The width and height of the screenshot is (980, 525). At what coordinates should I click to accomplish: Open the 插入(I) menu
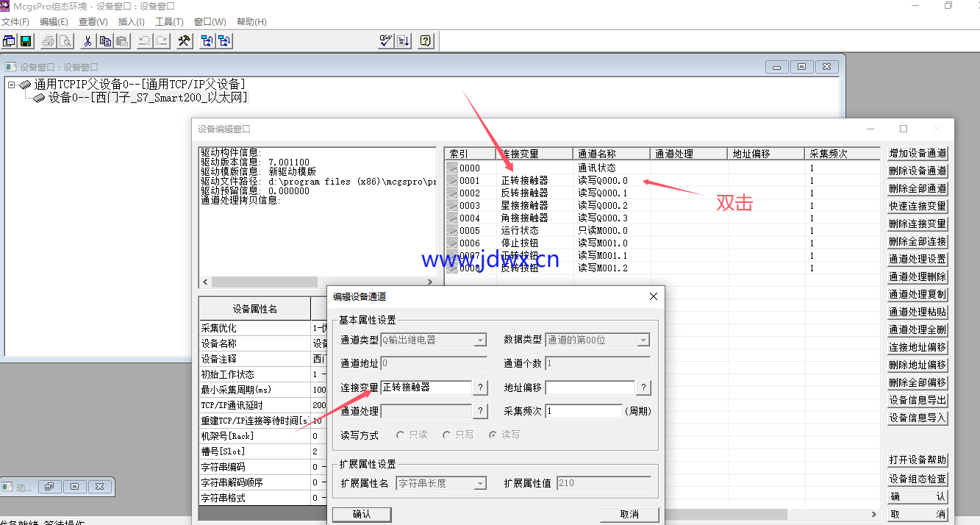(131, 22)
